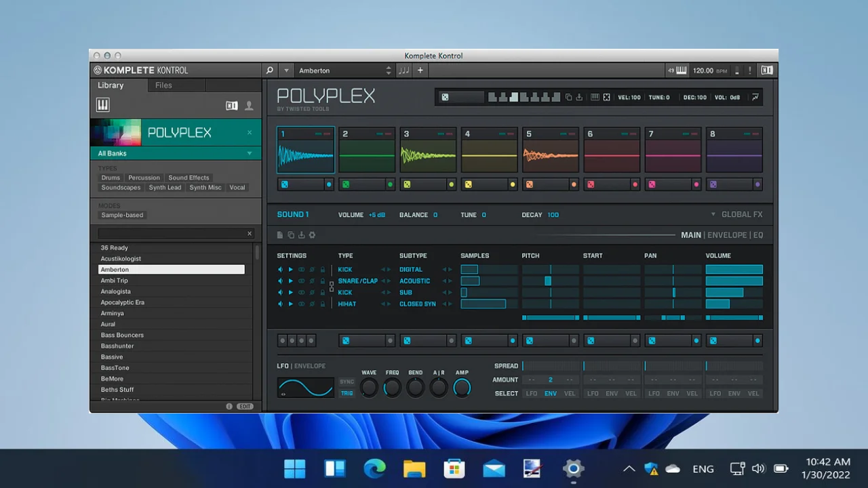Toggle the phase invert icon on HIHAT layer

tap(312, 304)
